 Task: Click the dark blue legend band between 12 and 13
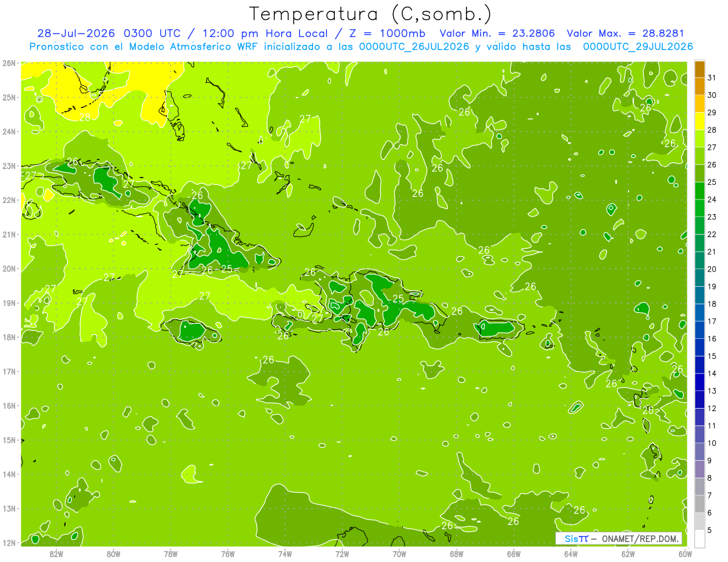pos(699,400)
